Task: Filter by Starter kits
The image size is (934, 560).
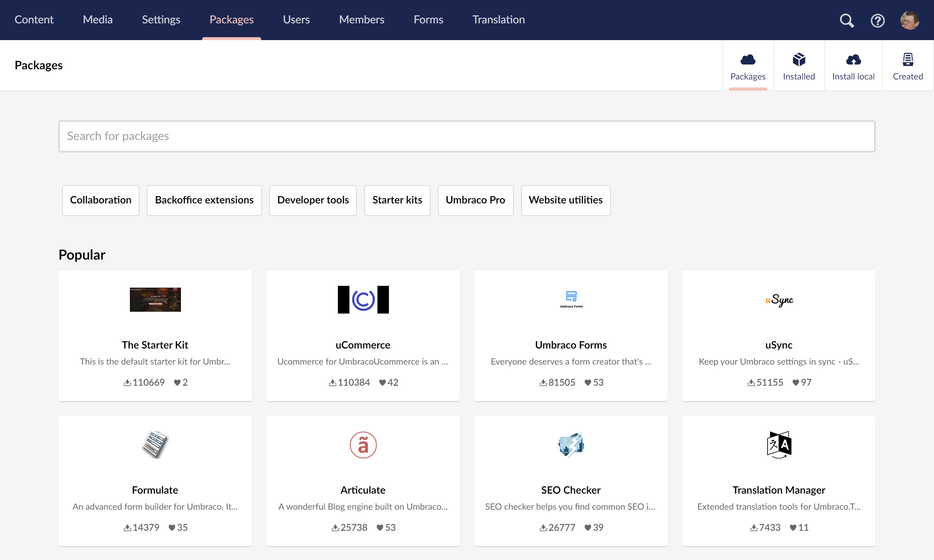Action: click(x=397, y=200)
